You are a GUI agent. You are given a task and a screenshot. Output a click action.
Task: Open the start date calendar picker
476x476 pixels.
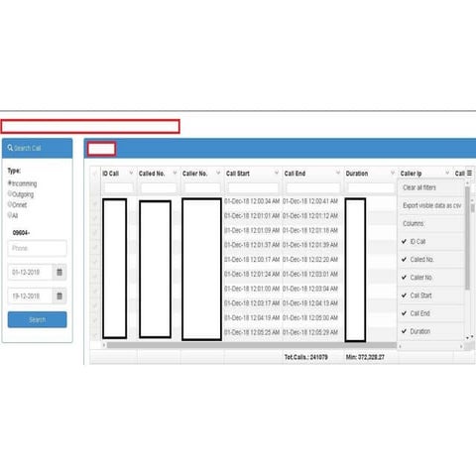pos(59,272)
